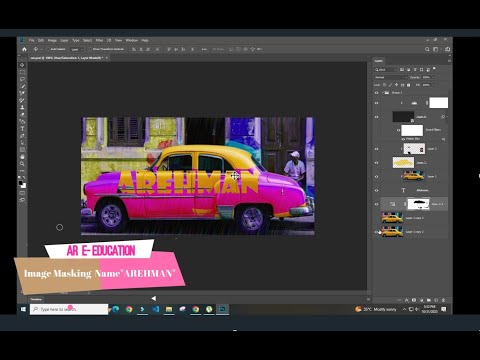Collapse smart object layer effects chevron
Screen dimensions: 480x360
click(447, 117)
